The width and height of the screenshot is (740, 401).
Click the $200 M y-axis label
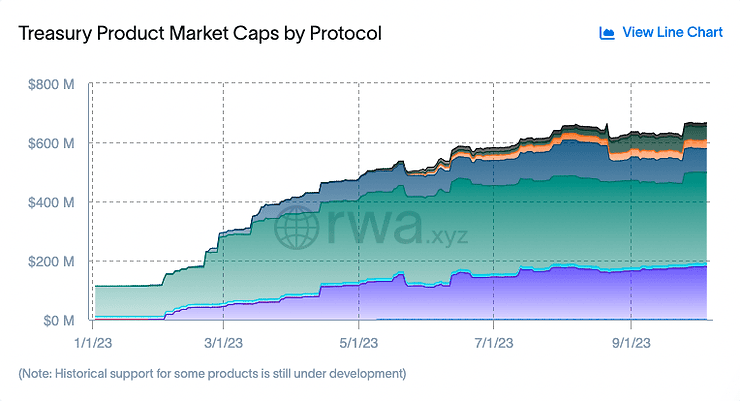pos(51,262)
